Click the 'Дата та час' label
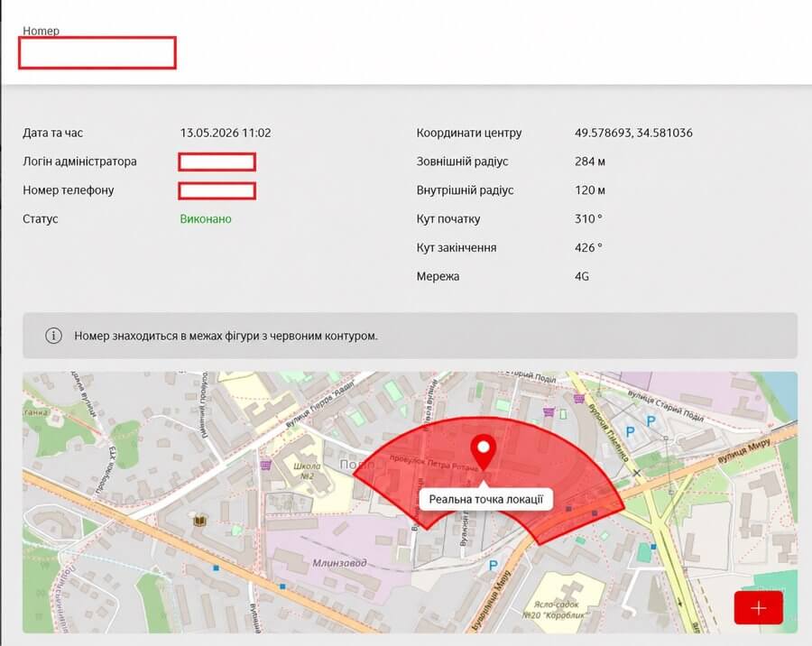 point(53,134)
